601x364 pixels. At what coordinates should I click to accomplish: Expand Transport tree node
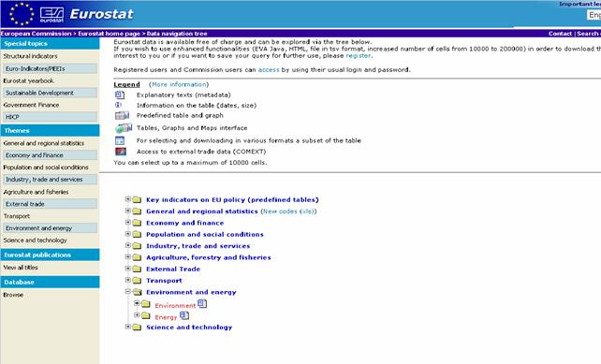(128, 280)
